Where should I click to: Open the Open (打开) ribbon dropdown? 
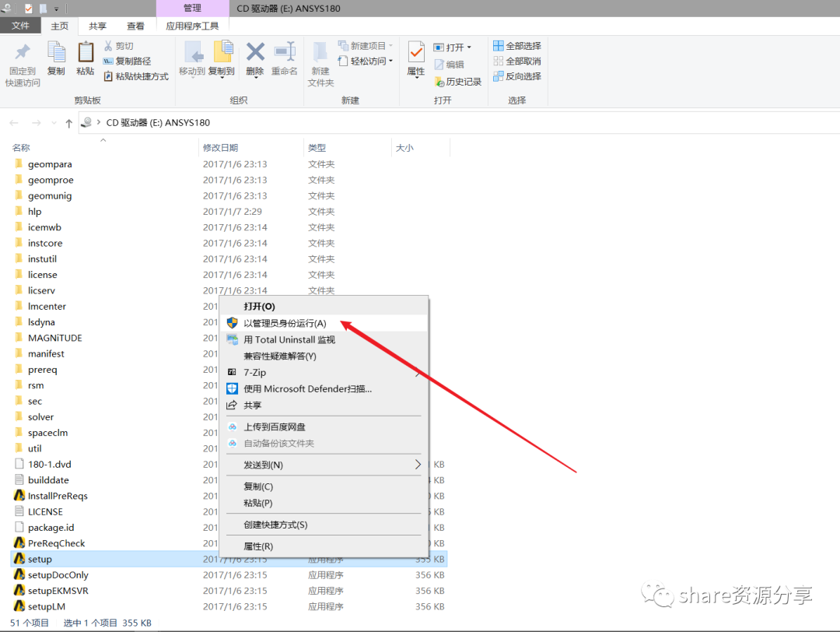(453, 47)
